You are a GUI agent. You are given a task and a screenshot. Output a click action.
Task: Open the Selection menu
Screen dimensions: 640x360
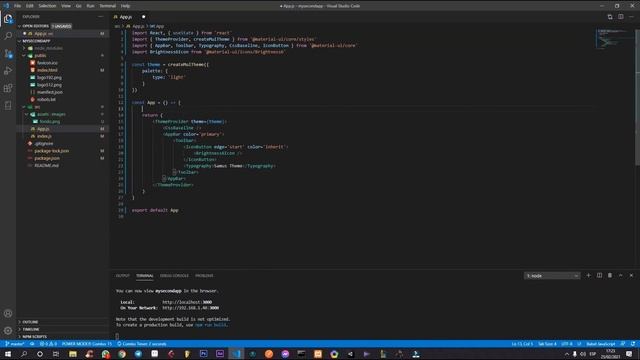(x=47, y=6)
